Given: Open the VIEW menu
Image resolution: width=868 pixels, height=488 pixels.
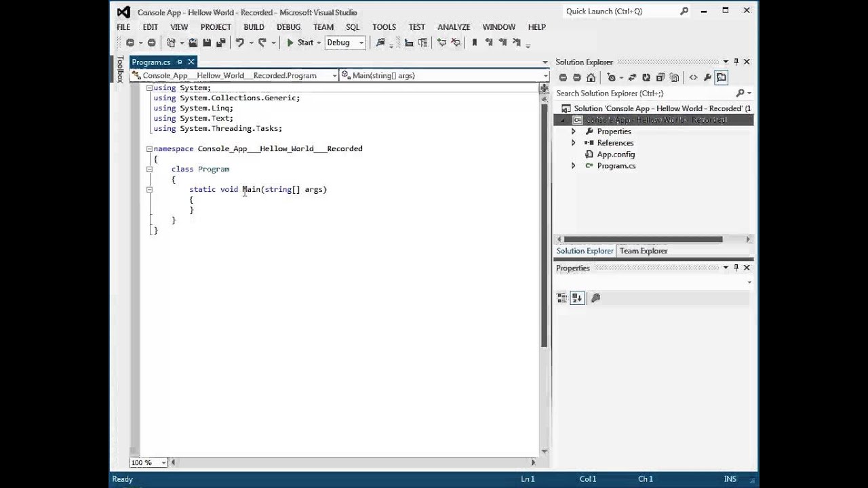Looking at the screenshot, I should (179, 27).
